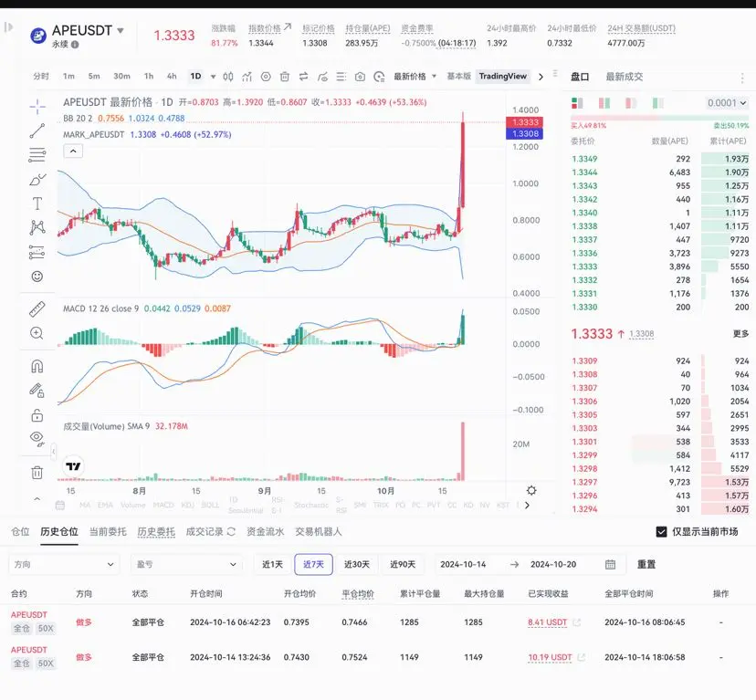Open chart gear settings near time axis
The image size is (756, 700).
pyautogui.click(x=531, y=491)
